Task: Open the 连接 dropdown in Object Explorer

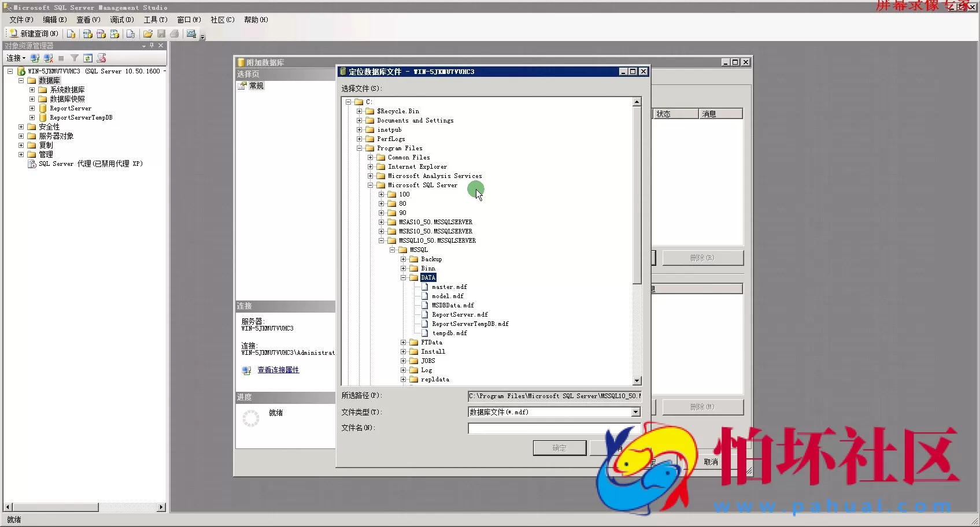Action: (16, 58)
